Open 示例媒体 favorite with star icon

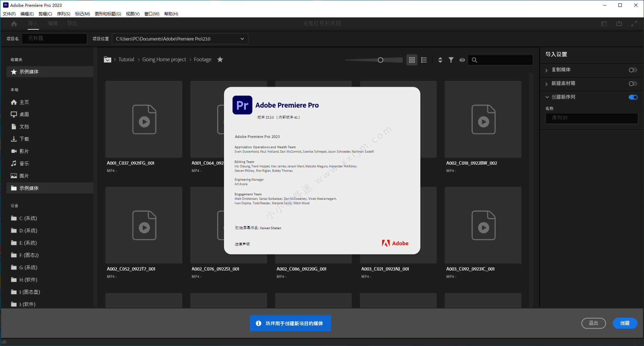pos(50,72)
